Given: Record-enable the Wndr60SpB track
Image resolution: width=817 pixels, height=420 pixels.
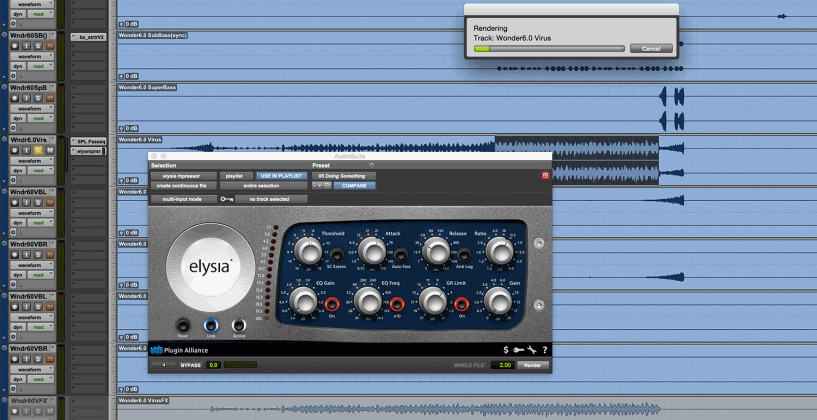Looking at the screenshot, I should tap(15, 98).
